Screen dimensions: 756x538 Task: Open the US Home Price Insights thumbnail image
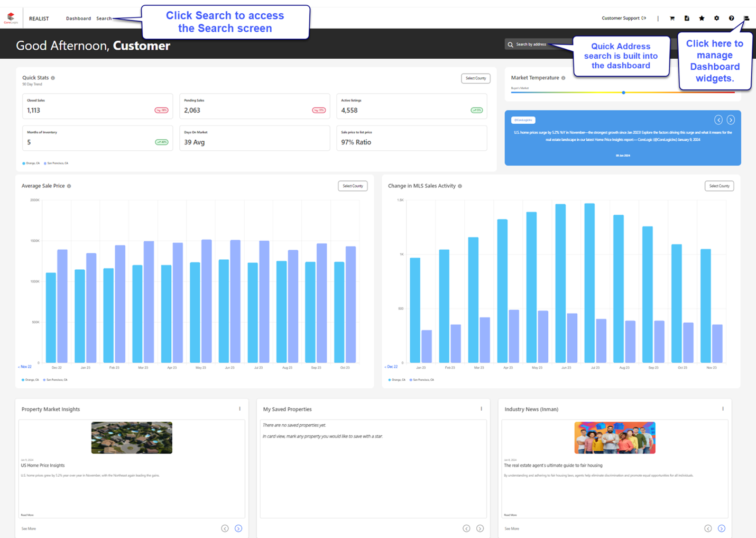tap(132, 437)
